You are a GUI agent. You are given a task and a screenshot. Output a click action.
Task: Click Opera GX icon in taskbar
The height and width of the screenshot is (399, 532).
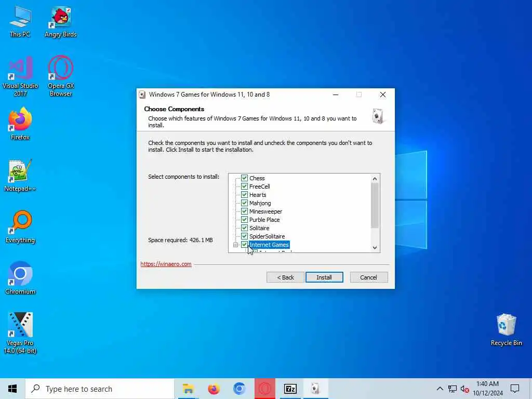click(x=264, y=389)
